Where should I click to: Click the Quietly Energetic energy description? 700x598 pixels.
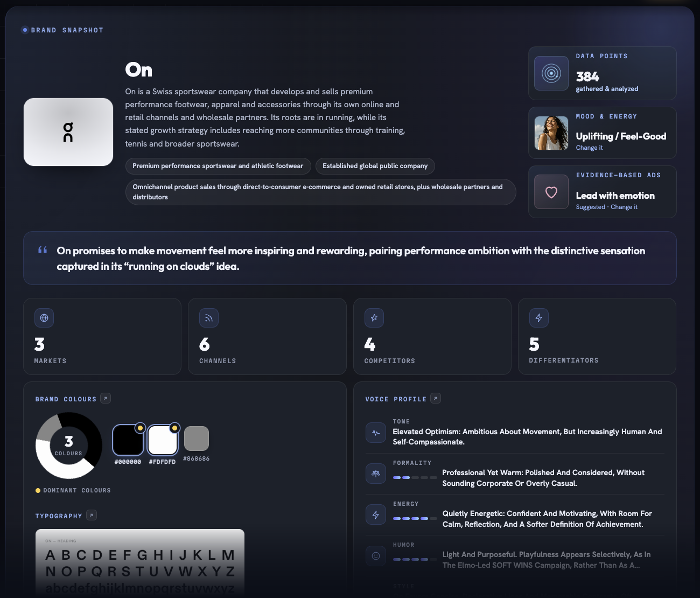pyautogui.click(x=547, y=519)
